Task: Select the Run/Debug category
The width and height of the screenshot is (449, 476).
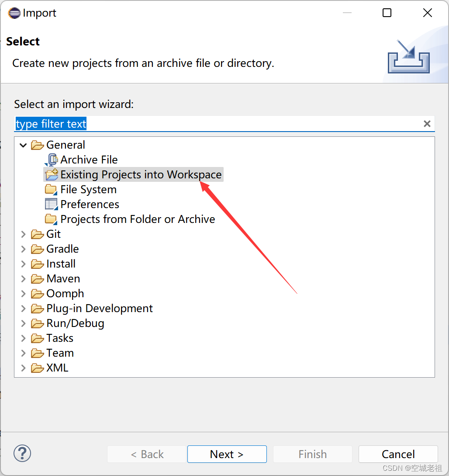Action: [75, 323]
